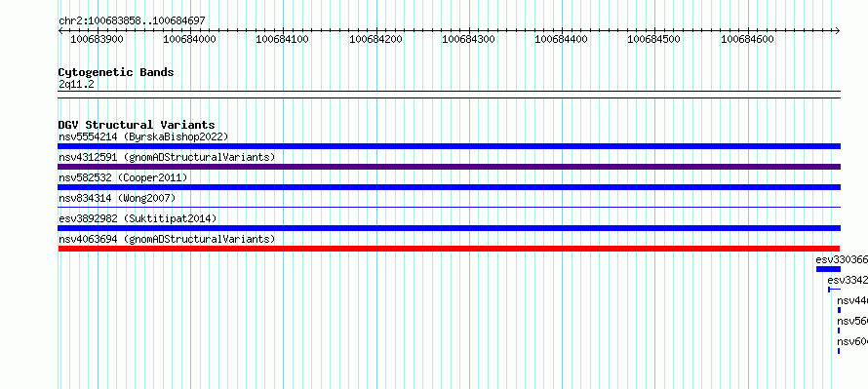Click the blue bar for nsv5554214
This screenshot has width=868, height=389.
(449, 146)
